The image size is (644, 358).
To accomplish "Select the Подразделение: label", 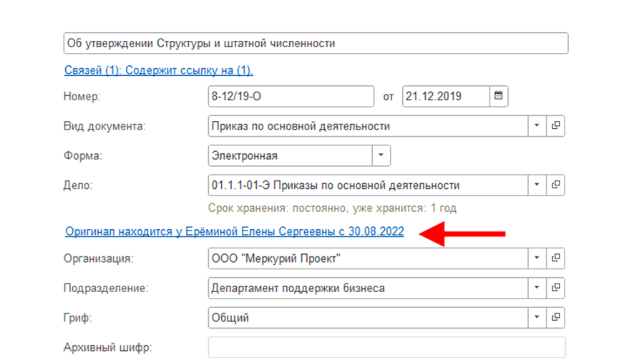I will point(106,289).
